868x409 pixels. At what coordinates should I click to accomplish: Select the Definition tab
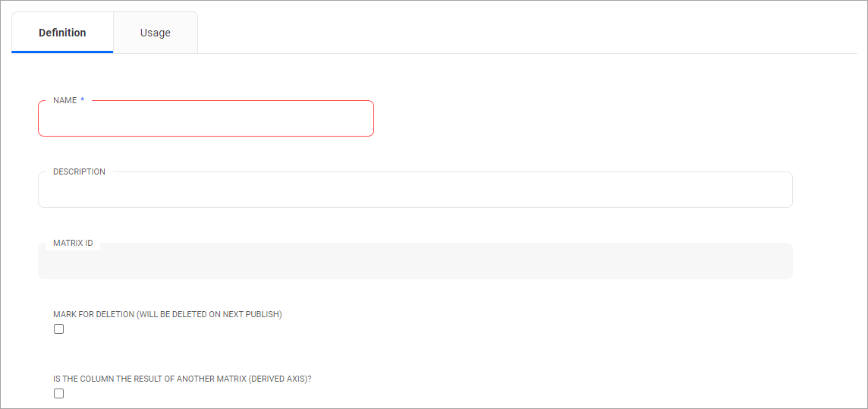coord(62,33)
